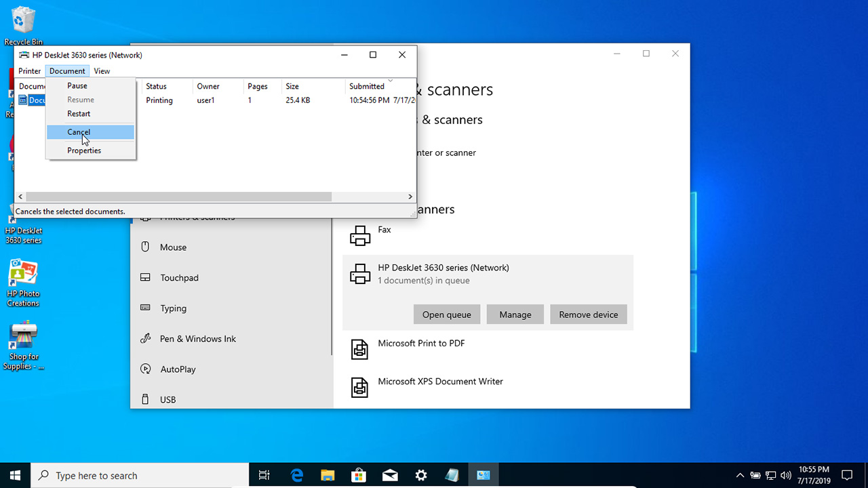Click the network icon in system tray
This screenshot has height=488, width=868.
[x=770, y=475]
